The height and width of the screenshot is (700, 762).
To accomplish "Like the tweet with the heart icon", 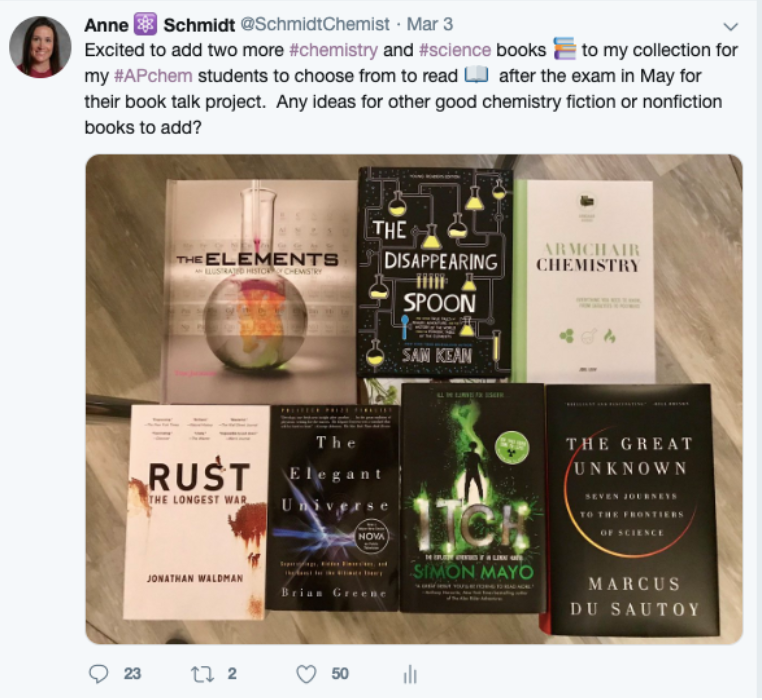I will point(306,674).
